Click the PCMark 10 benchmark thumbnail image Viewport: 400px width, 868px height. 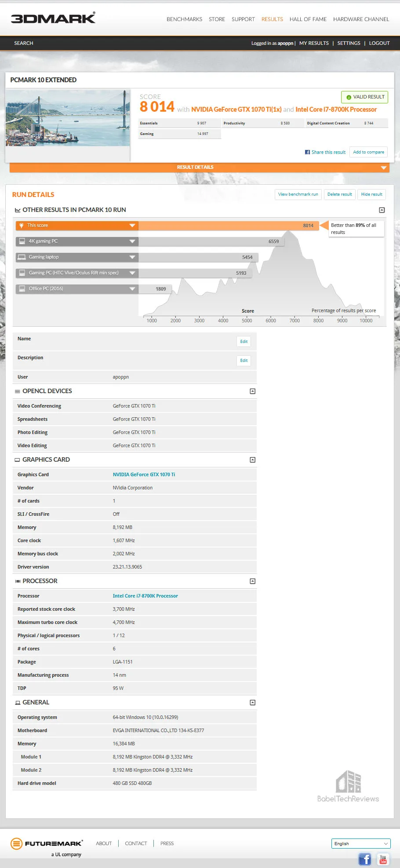click(x=68, y=118)
